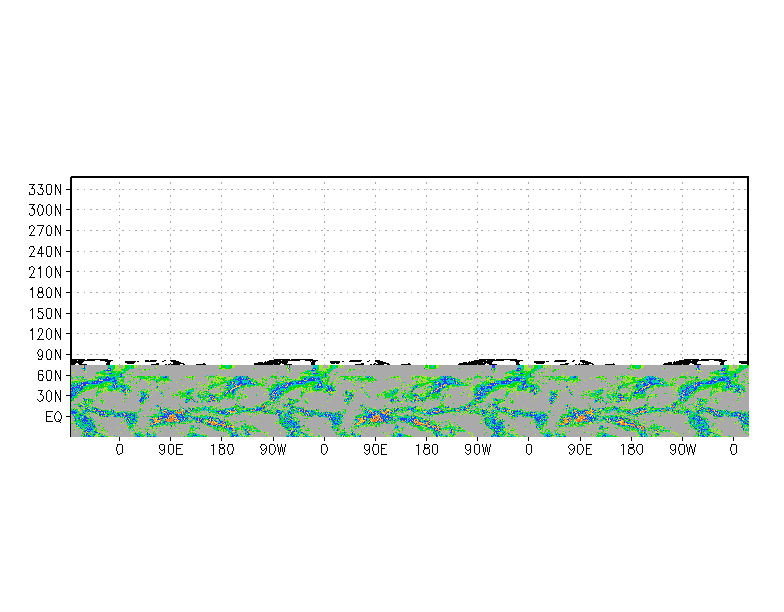
Task: Click the rightmost 90W longitude label
Action: coord(682,450)
